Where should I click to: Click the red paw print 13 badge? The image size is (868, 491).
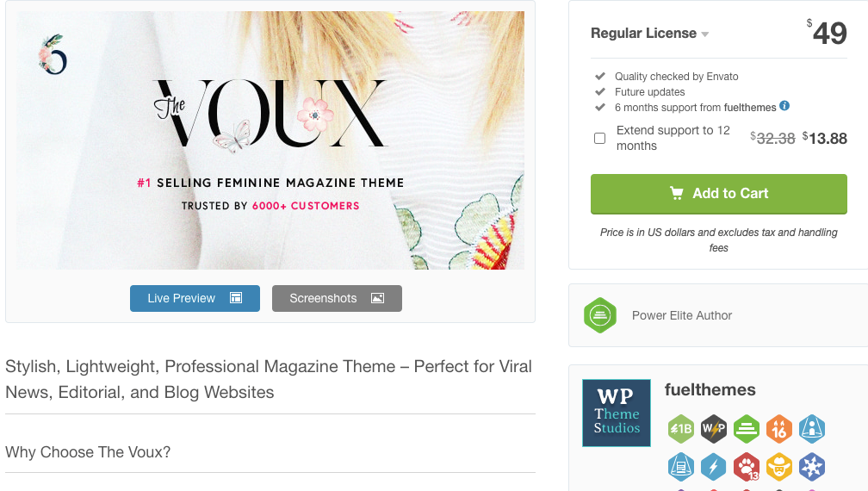point(747,467)
